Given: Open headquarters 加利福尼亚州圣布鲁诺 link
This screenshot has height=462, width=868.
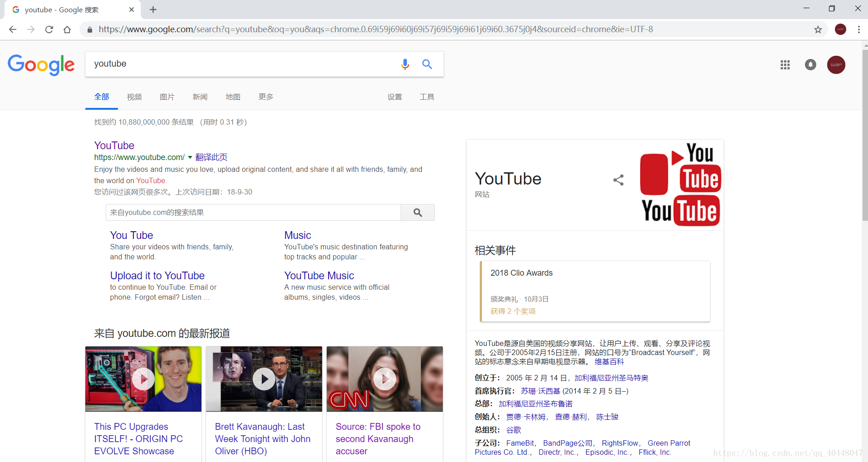Looking at the screenshot, I should (535, 404).
